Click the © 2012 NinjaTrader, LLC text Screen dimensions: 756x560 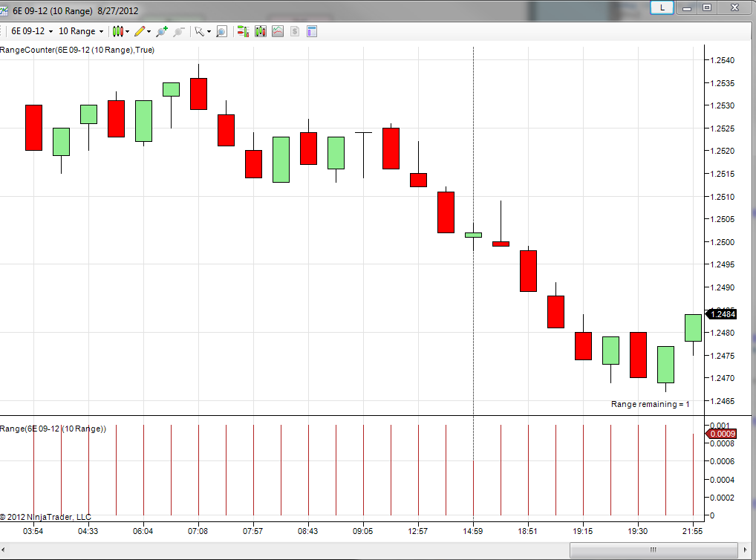point(45,517)
